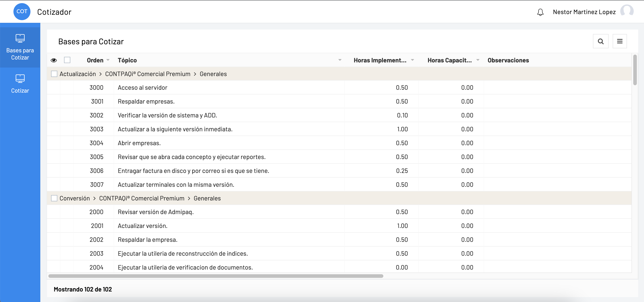Open the Horas Implement column dropdown arrow

(412, 60)
